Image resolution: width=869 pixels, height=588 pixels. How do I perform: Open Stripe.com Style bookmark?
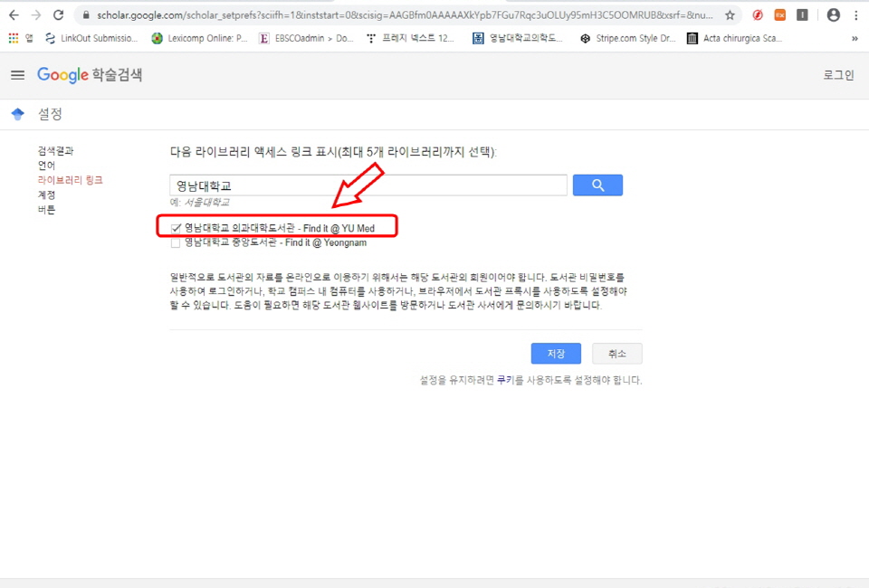tap(627, 38)
